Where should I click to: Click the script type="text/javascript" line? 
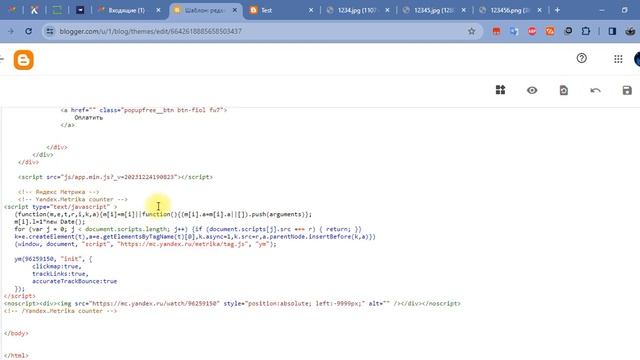click(60, 207)
